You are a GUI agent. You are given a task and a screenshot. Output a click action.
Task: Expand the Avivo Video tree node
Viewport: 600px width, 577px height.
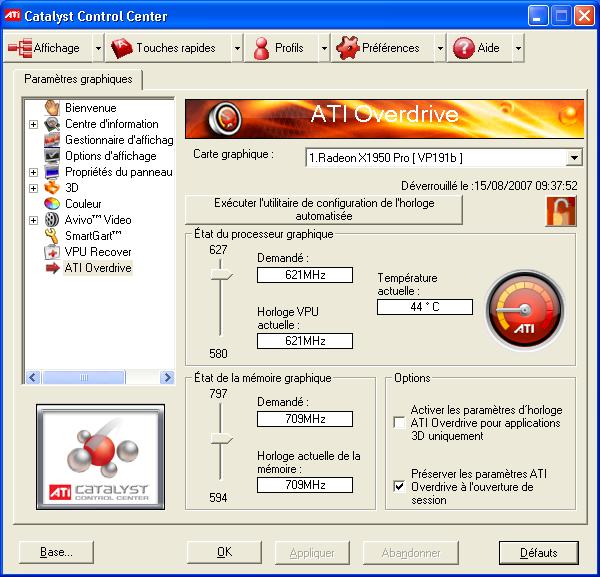click(x=33, y=220)
